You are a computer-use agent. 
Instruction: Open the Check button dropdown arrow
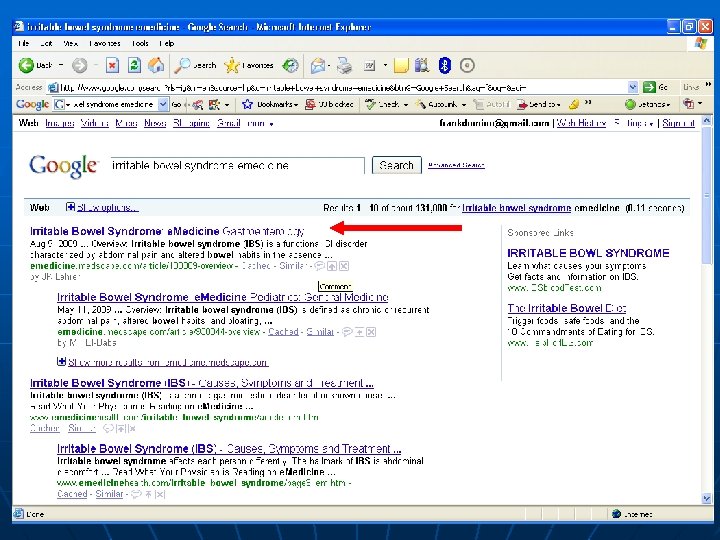405,105
